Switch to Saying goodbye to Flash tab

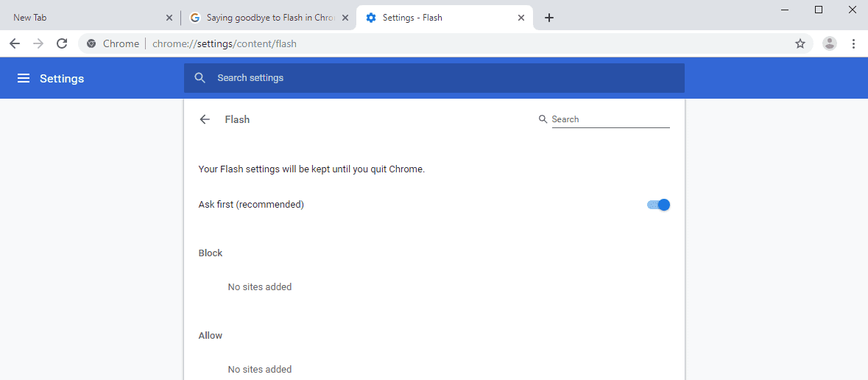(269, 18)
